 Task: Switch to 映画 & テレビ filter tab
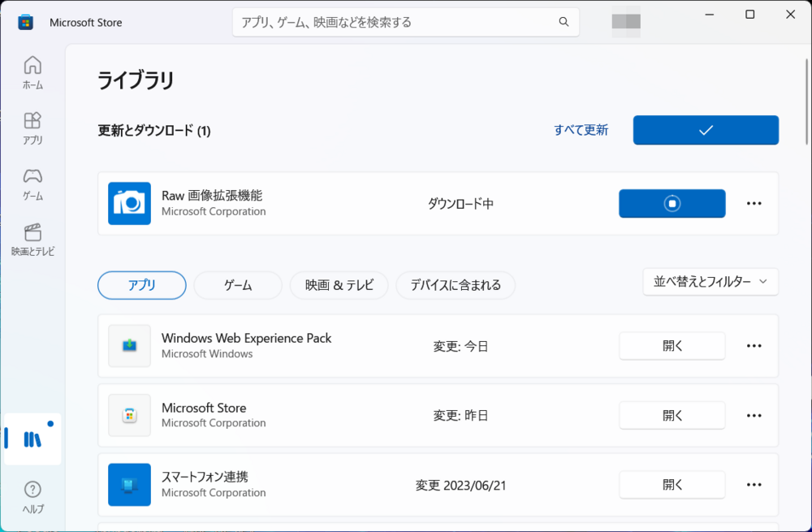point(339,285)
